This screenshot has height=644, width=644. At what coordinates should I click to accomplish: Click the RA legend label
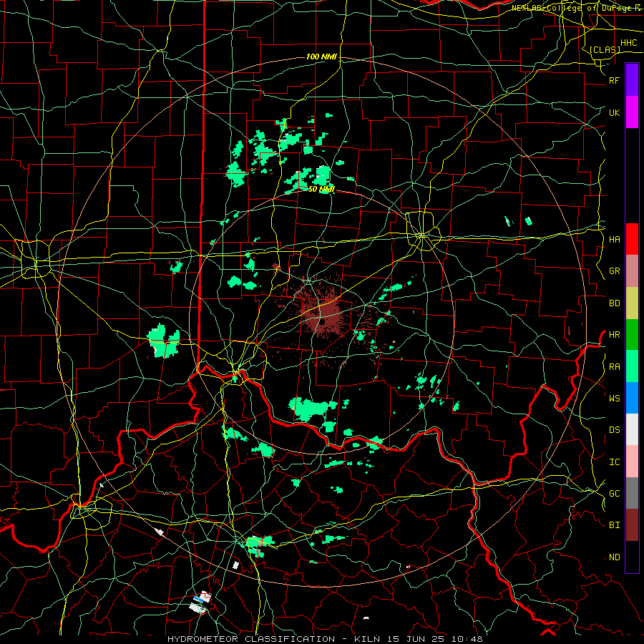[x=614, y=367]
